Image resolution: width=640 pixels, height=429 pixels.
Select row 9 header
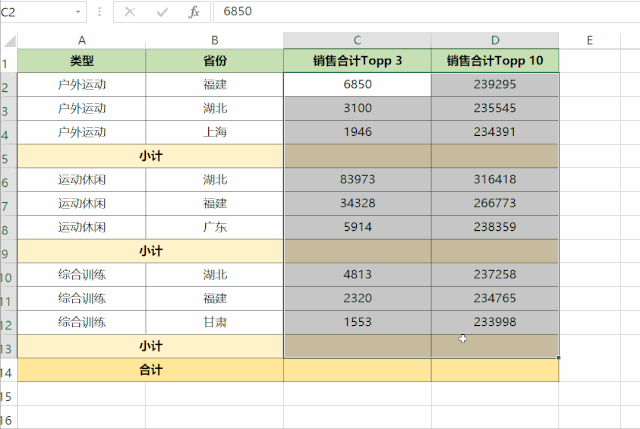[9, 251]
